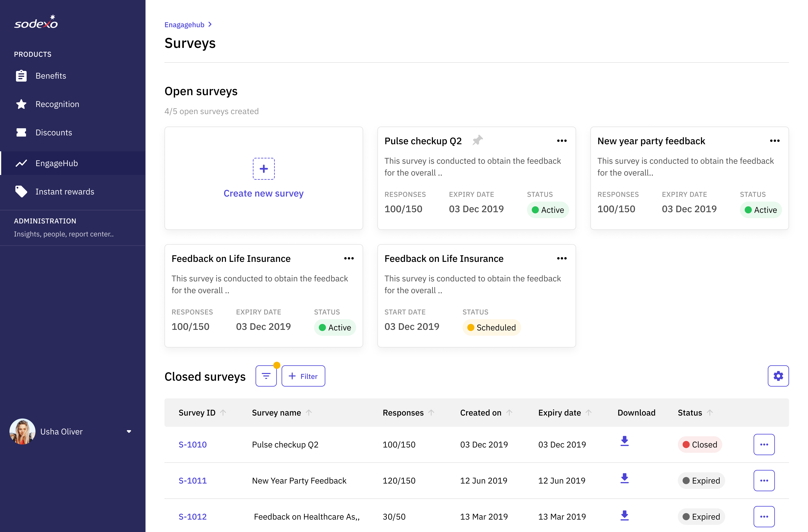Click the pin icon on Pulse checkup Q2
This screenshot has width=808, height=532.
tap(477, 140)
